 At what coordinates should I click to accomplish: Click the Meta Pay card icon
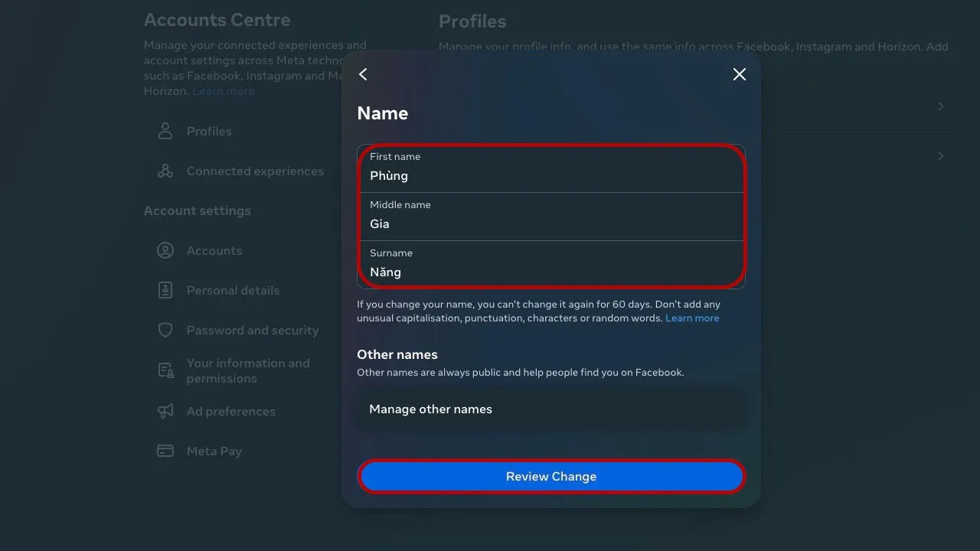[x=165, y=452]
